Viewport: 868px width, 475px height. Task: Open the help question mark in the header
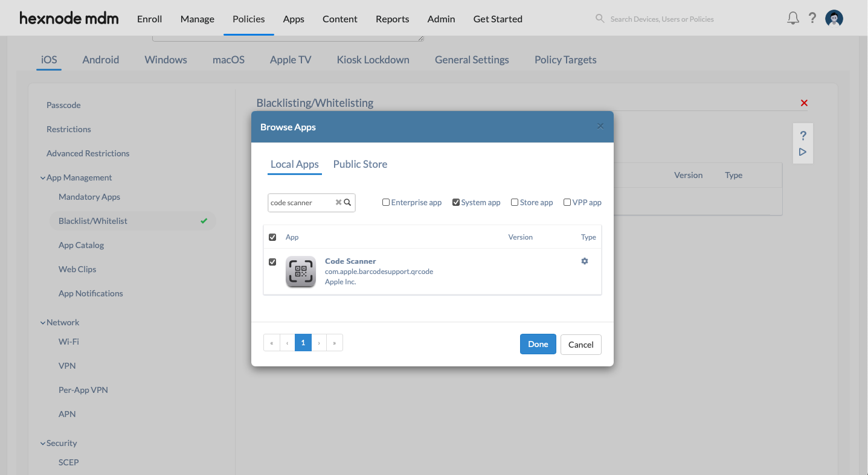812,18
